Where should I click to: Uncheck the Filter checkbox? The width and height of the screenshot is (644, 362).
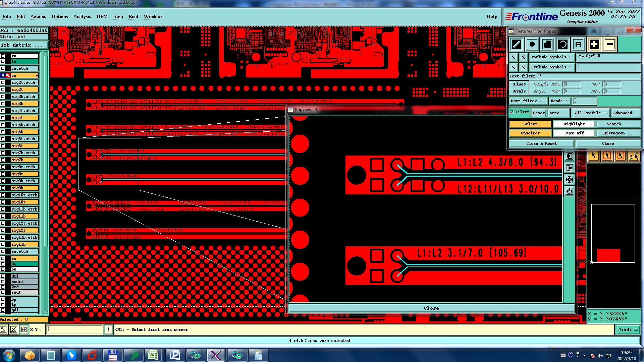tap(512, 112)
